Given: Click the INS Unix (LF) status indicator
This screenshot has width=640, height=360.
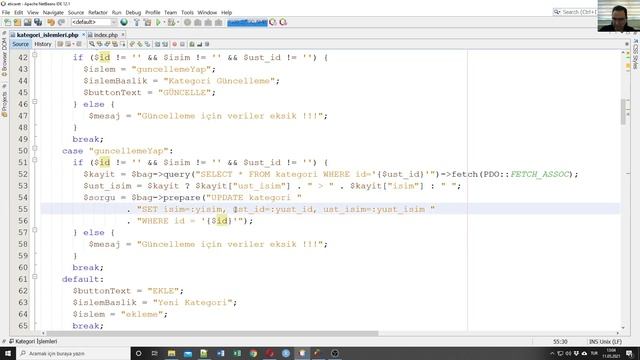Looking at the screenshot, I should (x=605, y=342).
